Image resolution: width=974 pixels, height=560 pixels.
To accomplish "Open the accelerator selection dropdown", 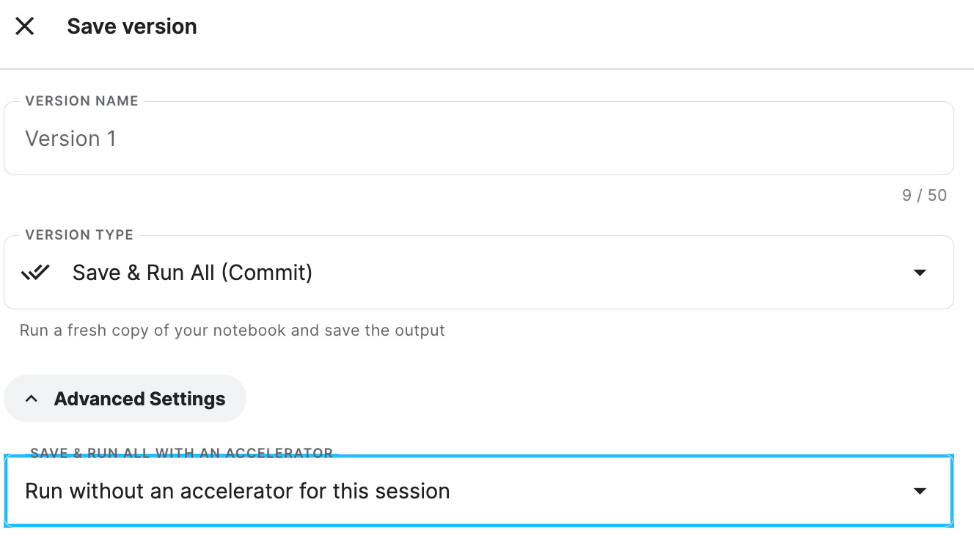I will [479, 490].
